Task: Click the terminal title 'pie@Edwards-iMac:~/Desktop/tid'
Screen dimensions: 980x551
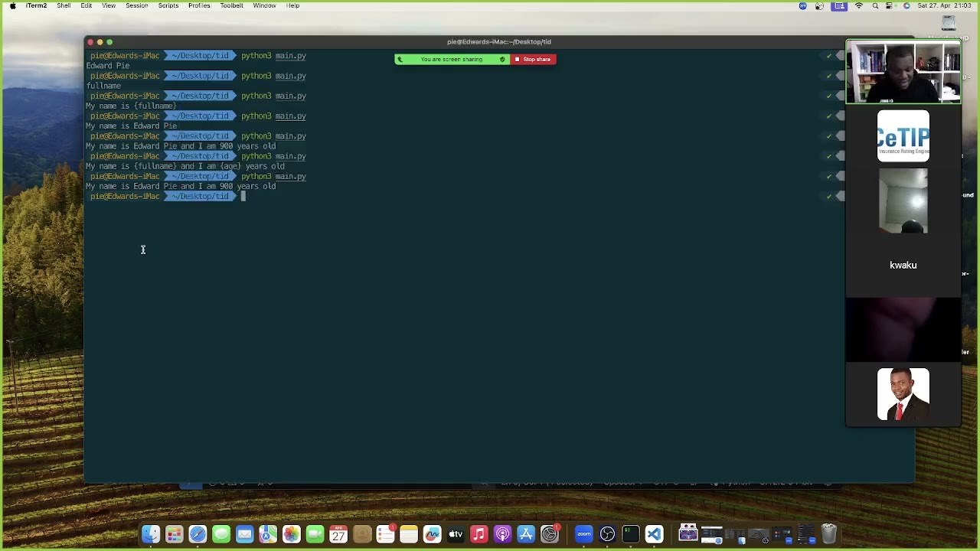Action: [499, 41]
